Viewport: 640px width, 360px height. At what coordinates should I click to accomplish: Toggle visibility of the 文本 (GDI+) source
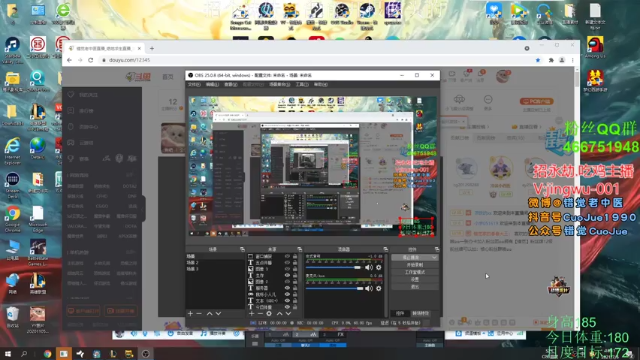(x=287, y=301)
